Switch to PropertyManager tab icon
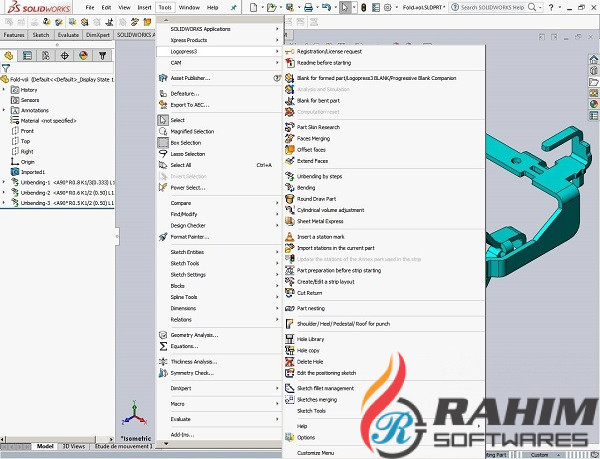 tap(27, 56)
